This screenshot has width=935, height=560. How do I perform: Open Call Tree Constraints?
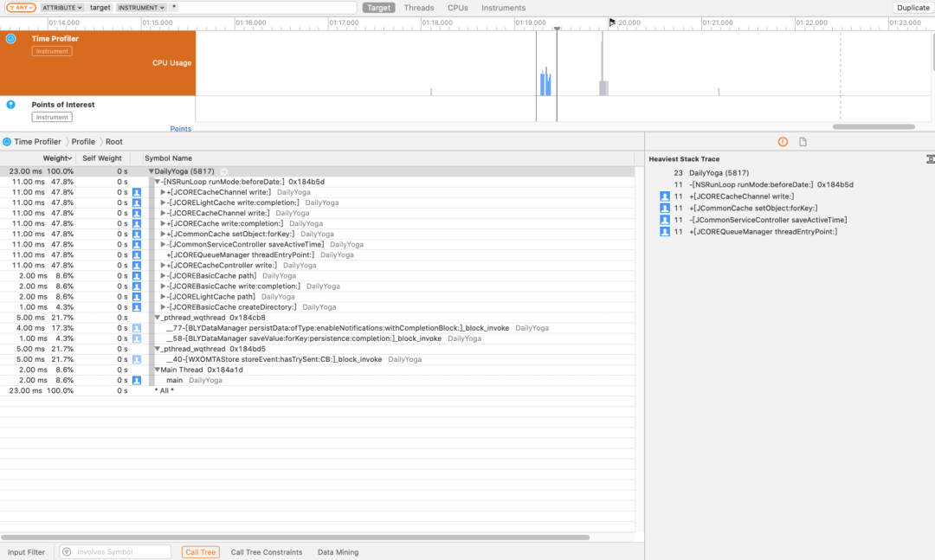point(267,552)
